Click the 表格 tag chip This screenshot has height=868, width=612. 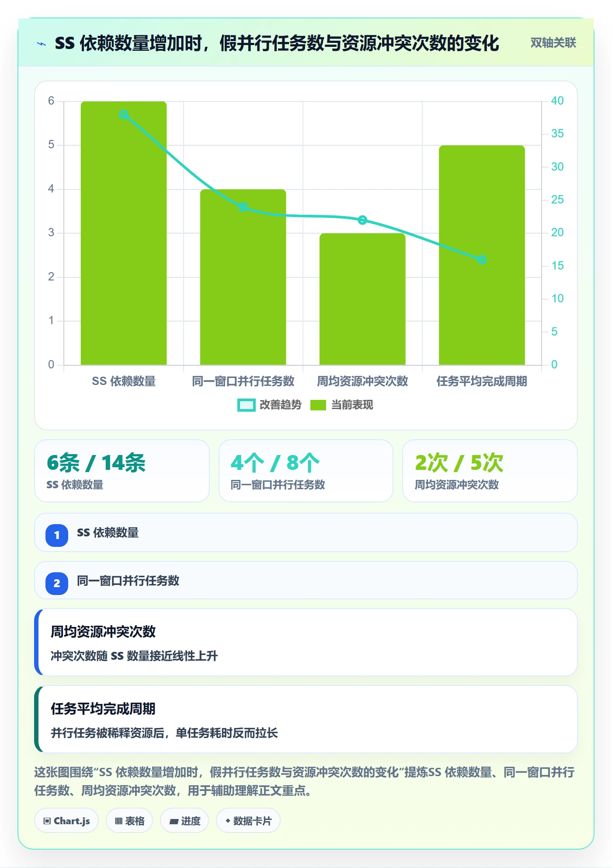(129, 821)
